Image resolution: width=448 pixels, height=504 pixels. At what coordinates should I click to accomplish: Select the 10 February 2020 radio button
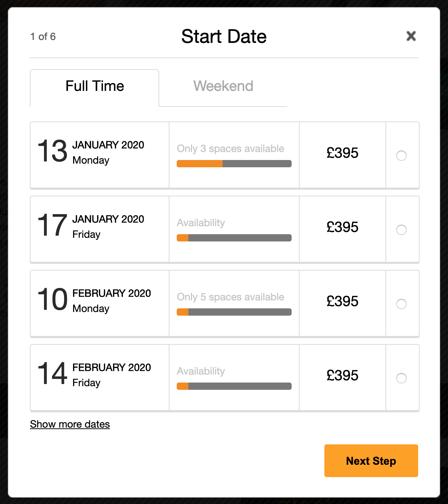point(401,304)
